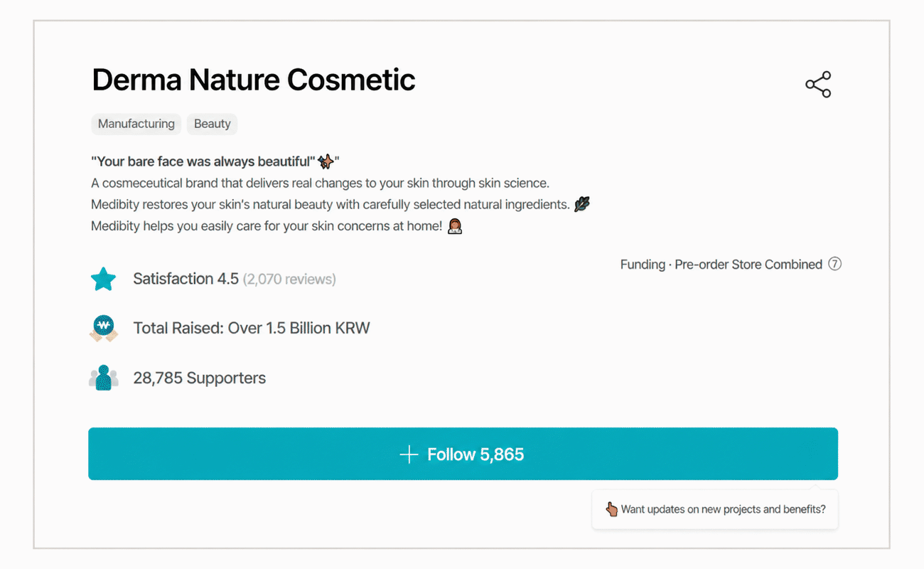
Task: Click the Satisfaction star icon
Action: click(x=104, y=279)
